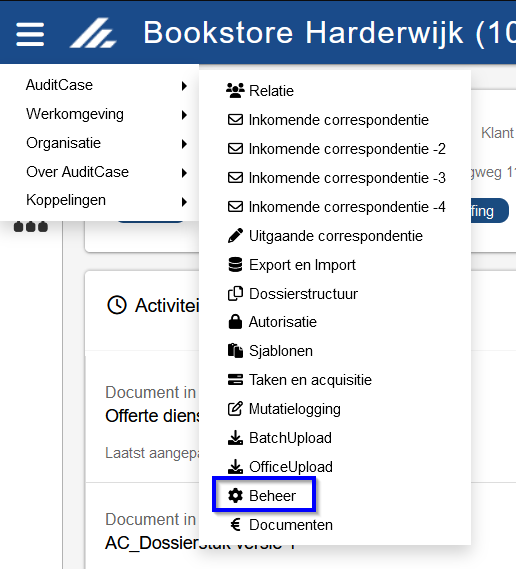Screen dimensions: 516x569
Task: Expand the Over AuditCase submenu arrow
Action: [x=184, y=173]
